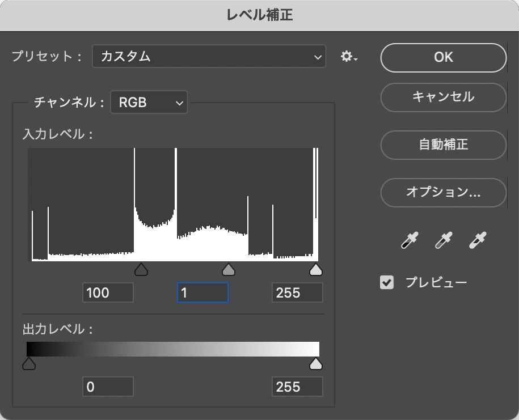Select the black point eyedropper tool
519x420 pixels.
point(409,241)
